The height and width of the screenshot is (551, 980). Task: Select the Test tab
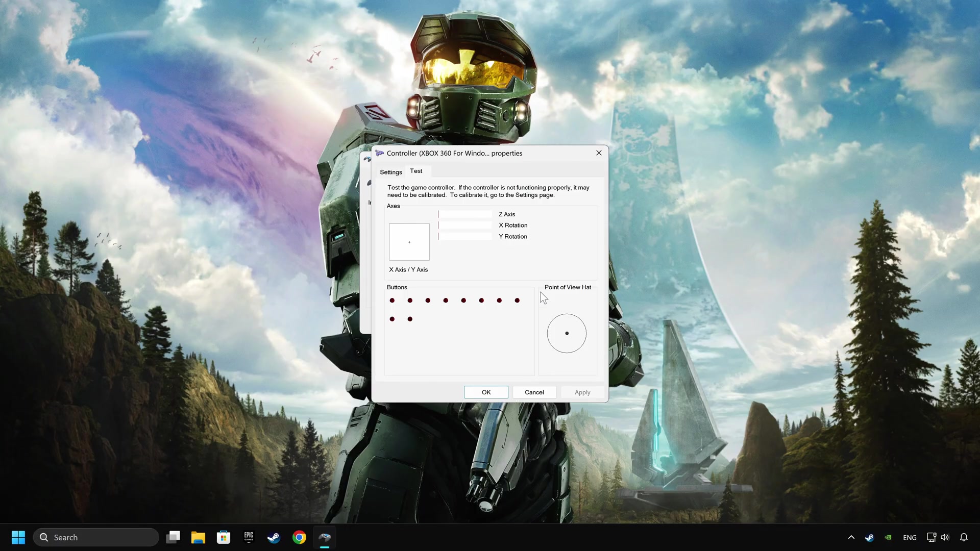pyautogui.click(x=416, y=171)
